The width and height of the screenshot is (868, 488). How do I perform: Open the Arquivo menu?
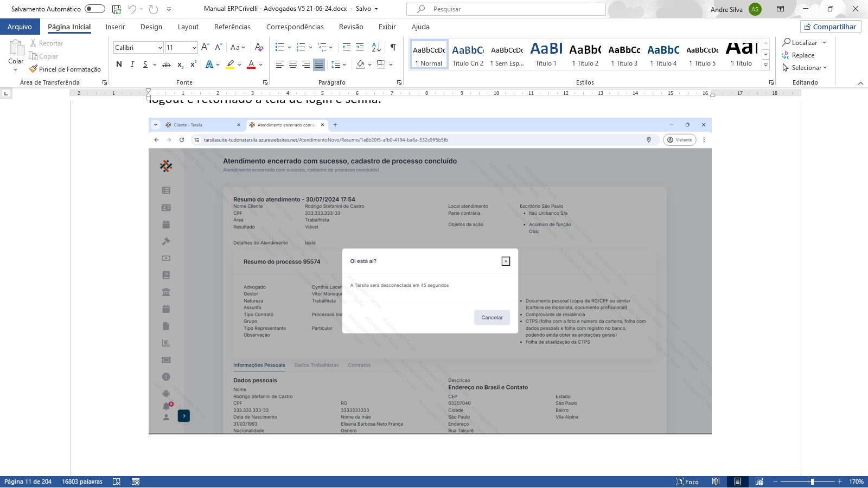[x=20, y=27]
